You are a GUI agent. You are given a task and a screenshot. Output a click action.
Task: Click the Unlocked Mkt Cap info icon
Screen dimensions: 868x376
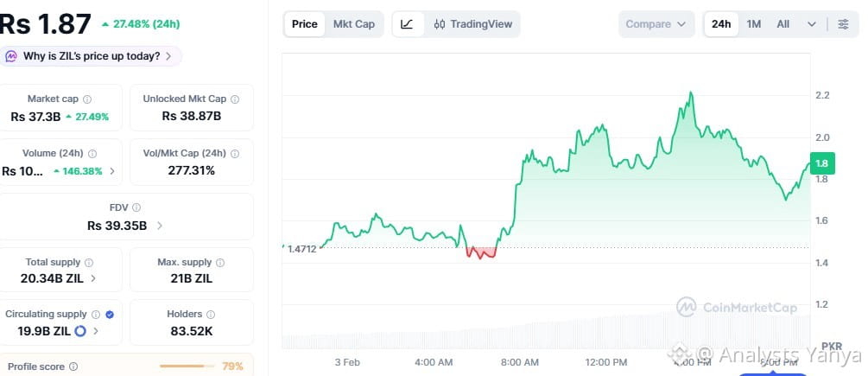click(235, 99)
